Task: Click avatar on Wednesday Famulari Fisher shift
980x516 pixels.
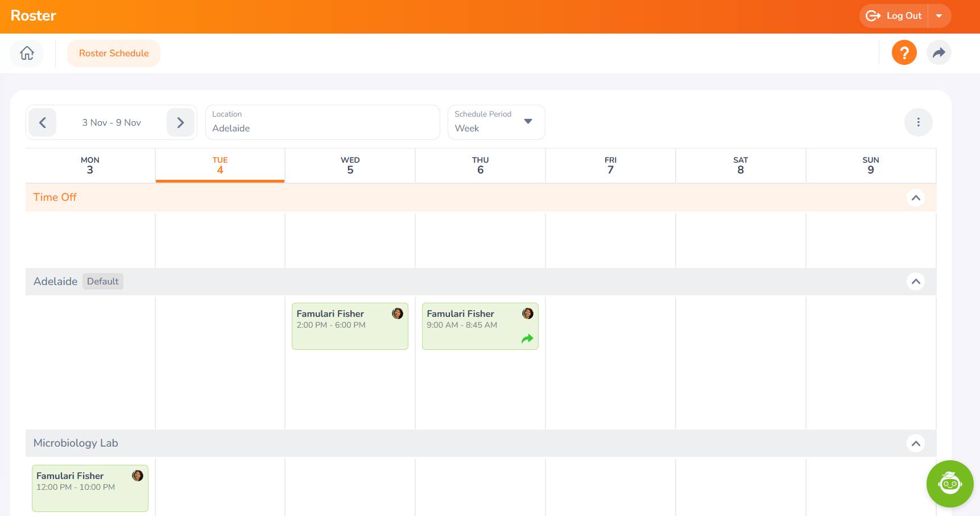Action: coord(398,313)
